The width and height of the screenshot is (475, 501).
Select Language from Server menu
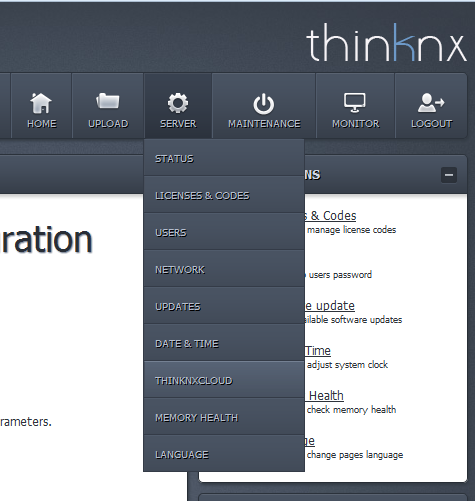click(224, 454)
